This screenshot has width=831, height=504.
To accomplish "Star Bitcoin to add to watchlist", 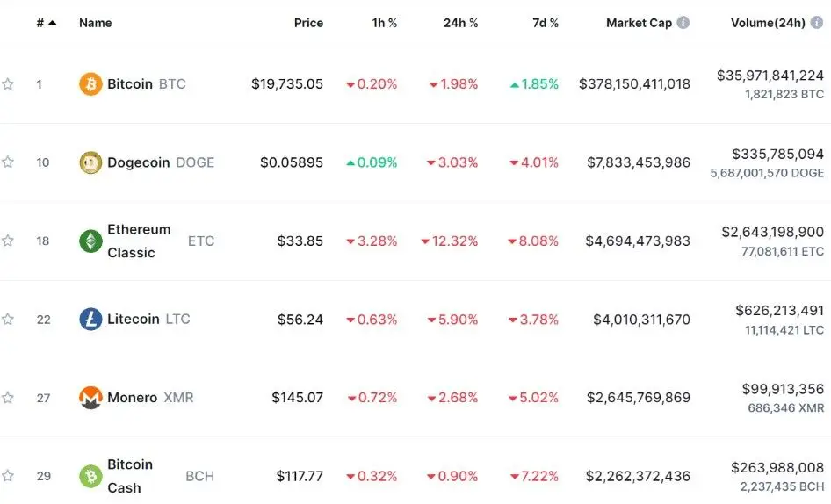I will click(x=8, y=84).
